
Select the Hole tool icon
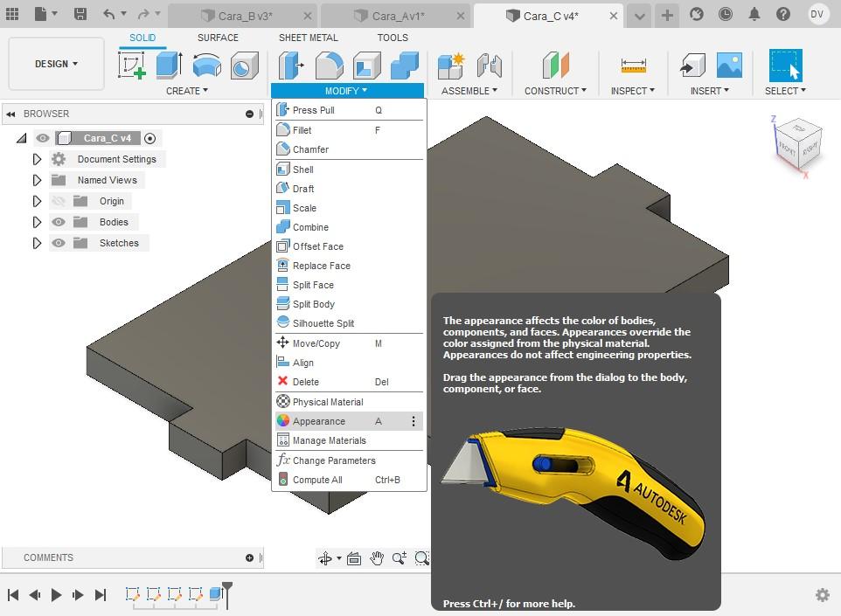(x=245, y=66)
